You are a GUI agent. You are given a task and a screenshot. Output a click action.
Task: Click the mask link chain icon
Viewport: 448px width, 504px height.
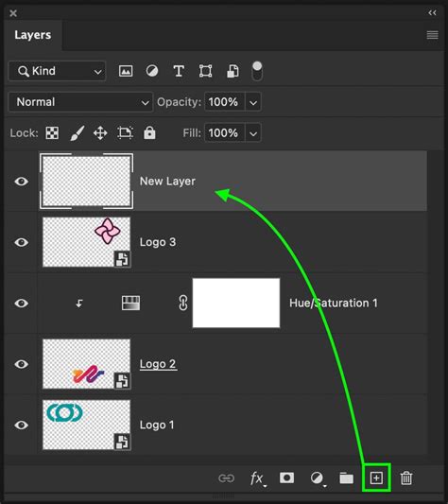point(183,304)
